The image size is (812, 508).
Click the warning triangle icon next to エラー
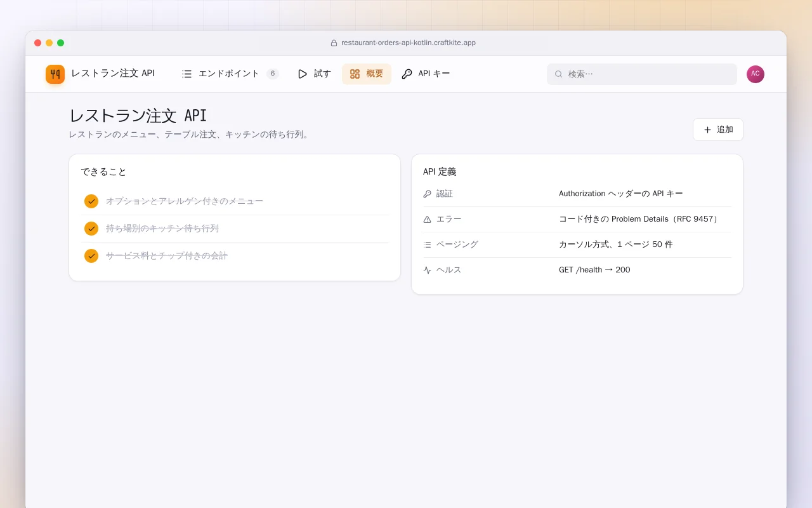[x=427, y=219]
